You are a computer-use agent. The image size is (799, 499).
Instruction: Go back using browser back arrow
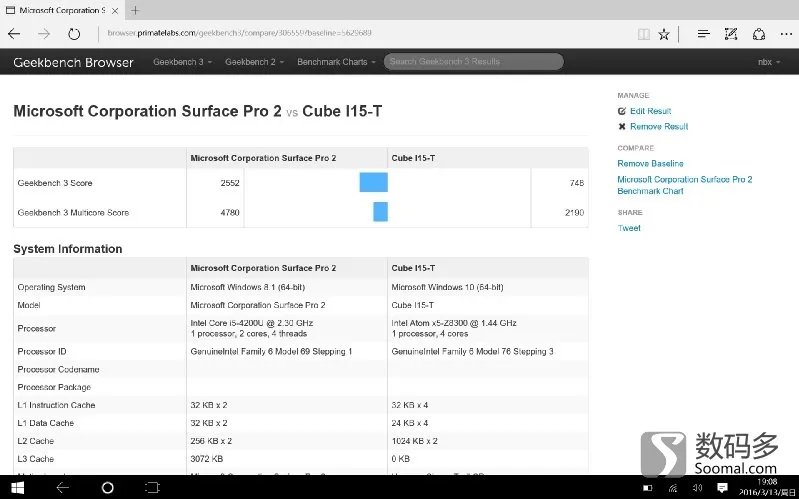(14, 34)
